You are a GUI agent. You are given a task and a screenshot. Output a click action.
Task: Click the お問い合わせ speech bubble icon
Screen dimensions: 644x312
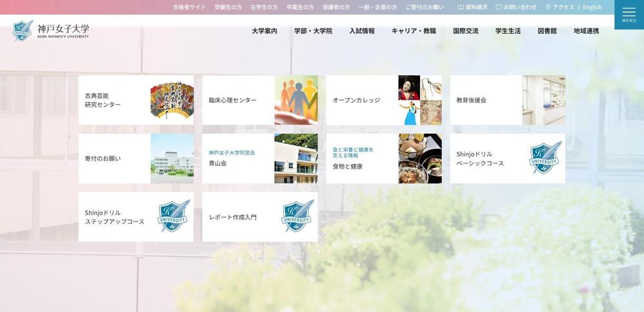(x=499, y=7)
